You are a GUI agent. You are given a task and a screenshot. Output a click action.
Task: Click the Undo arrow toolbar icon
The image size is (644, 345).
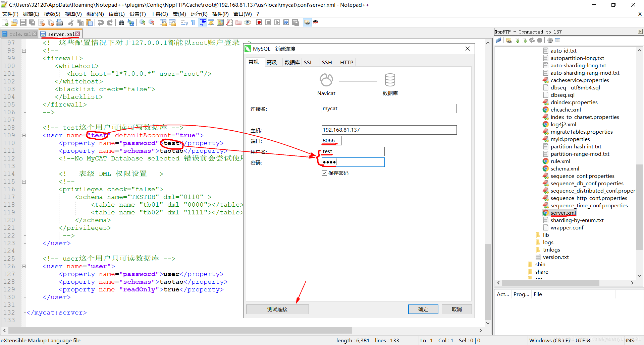click(x=101, y=22)
